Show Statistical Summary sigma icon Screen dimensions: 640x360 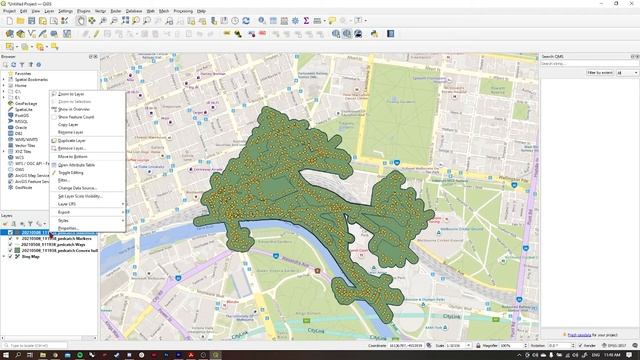[306, 21]
